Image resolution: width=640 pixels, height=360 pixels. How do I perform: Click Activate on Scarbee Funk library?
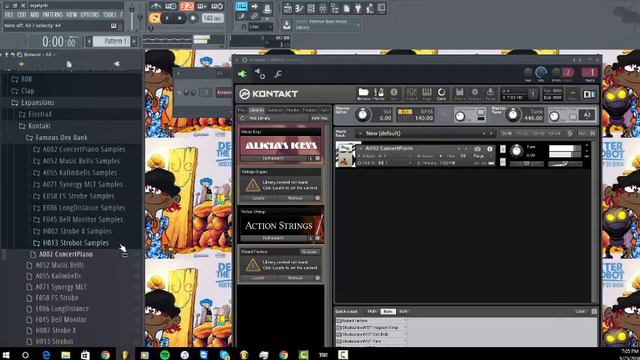pos(309,252)
